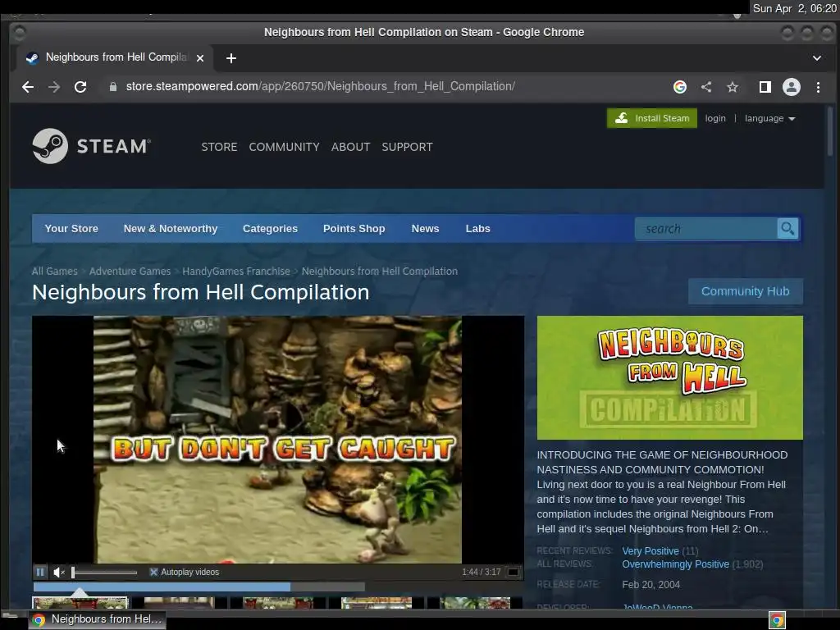Screen dimensions: 840x630
Task: Click the browser address bar URL
Action: (321, 86)
